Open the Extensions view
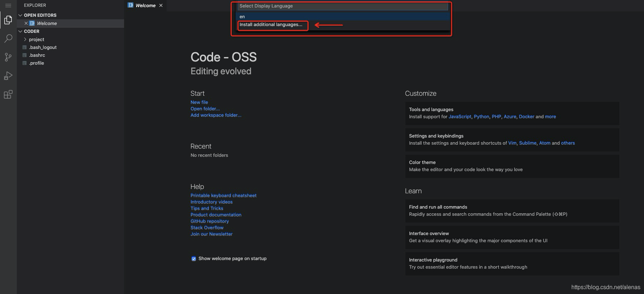The height and width of the screenshot is (294, 644). point(8,94)
